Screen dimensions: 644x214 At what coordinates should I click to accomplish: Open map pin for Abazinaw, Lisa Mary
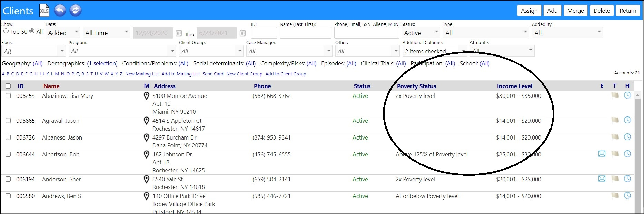[x=146, y=96]
